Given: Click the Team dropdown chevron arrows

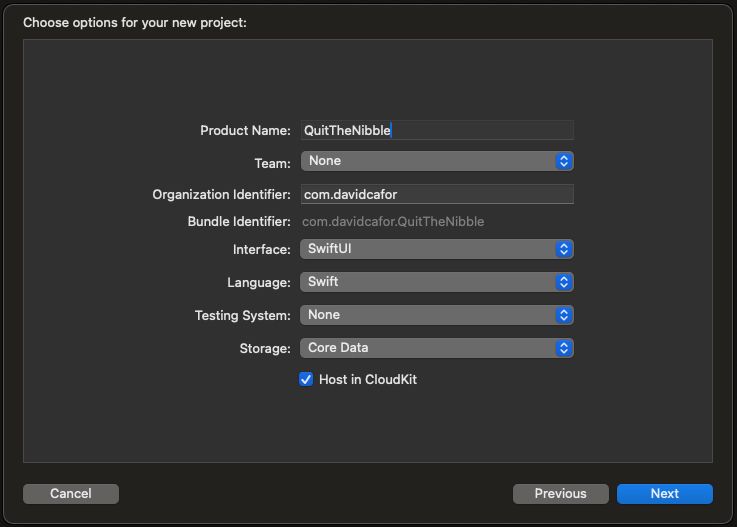Looking at the screenshot, I should coord(564,161).
